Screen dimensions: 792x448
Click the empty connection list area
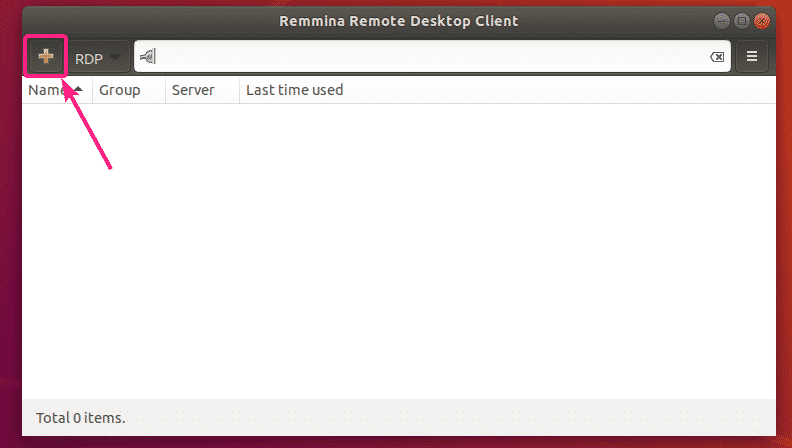(400, 250)
